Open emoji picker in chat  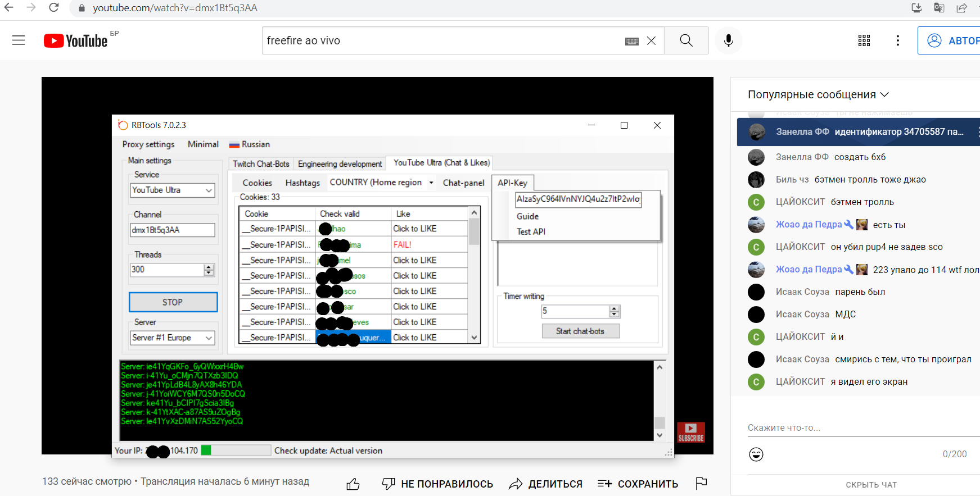pyautogui.click(x=756, y=454)
